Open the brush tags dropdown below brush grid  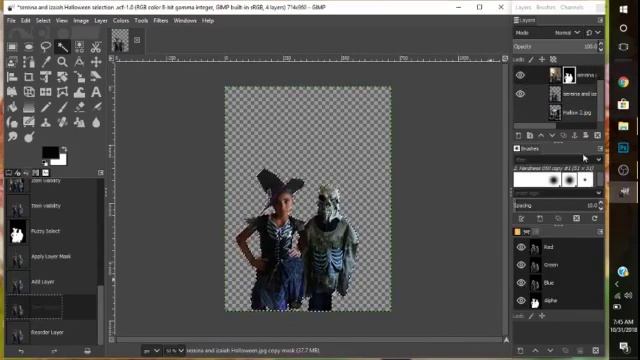tap(598, 193)
